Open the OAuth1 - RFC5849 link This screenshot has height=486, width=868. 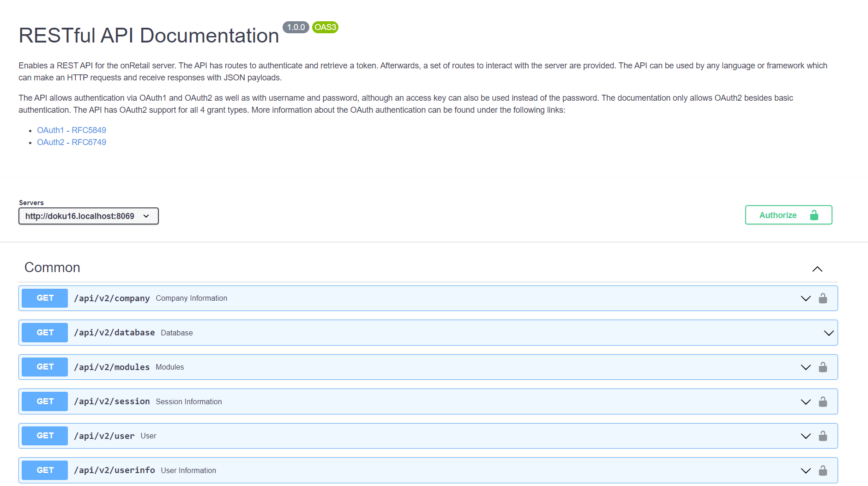point(72,130)
